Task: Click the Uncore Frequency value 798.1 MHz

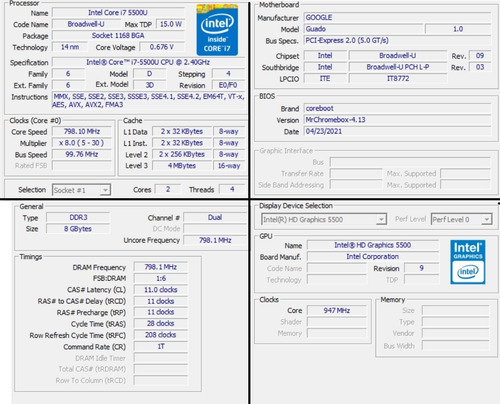Action: 215,240
